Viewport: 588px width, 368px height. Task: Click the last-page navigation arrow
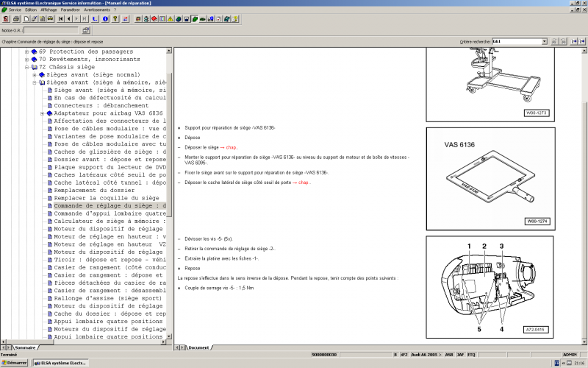click(85, 18)
